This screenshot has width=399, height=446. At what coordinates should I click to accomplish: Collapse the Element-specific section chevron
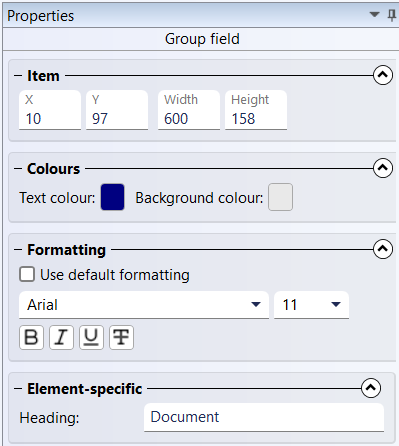(x=371, y=388)
